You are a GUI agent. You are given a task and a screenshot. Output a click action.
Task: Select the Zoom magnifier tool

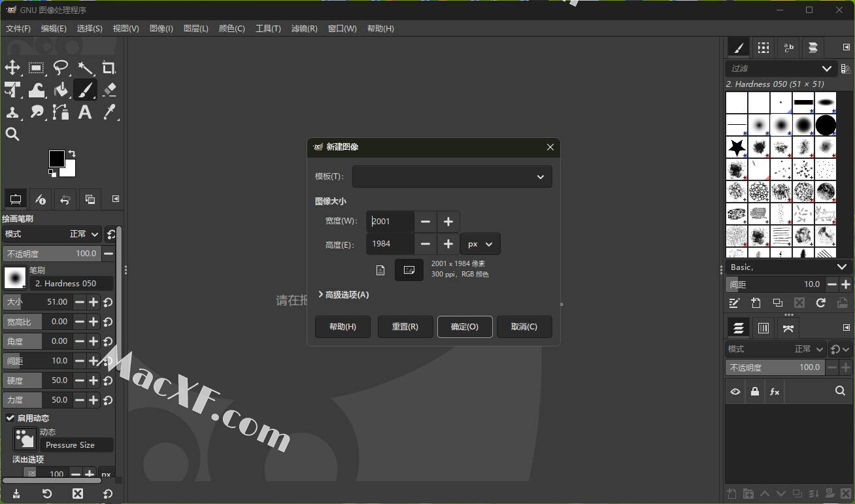(x=12, y=134)
